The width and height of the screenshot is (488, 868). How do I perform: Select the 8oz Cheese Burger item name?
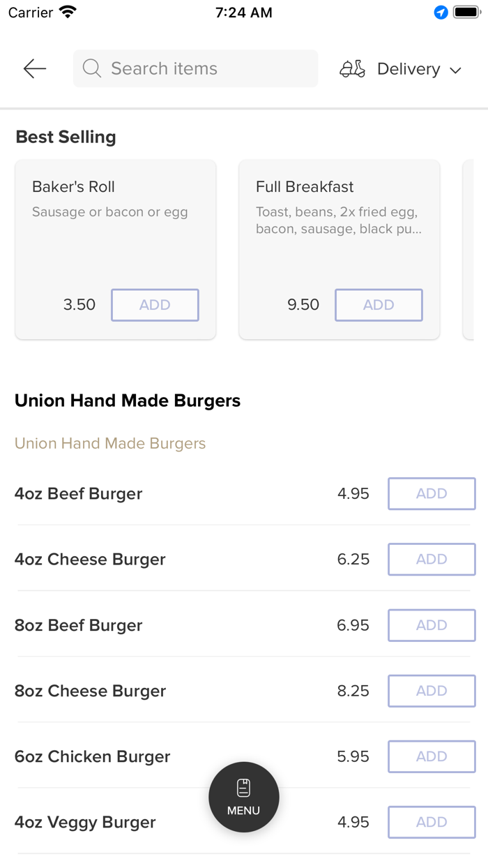tap(90, 691)
